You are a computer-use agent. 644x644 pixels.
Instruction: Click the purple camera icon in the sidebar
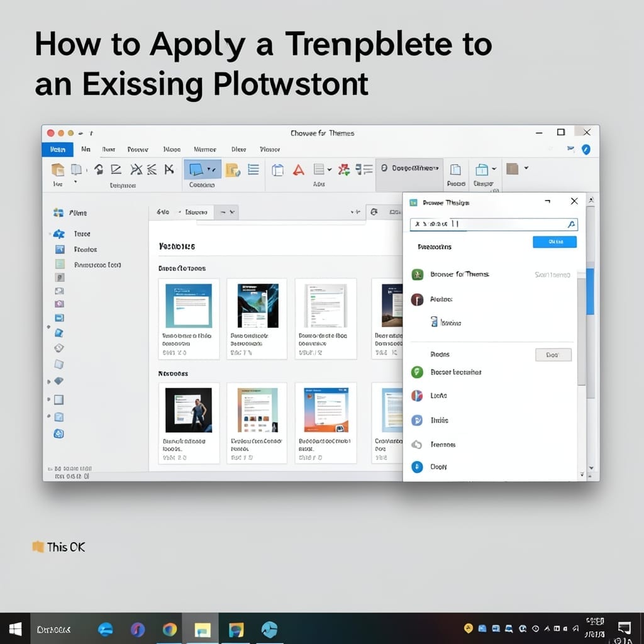[60, 304]
